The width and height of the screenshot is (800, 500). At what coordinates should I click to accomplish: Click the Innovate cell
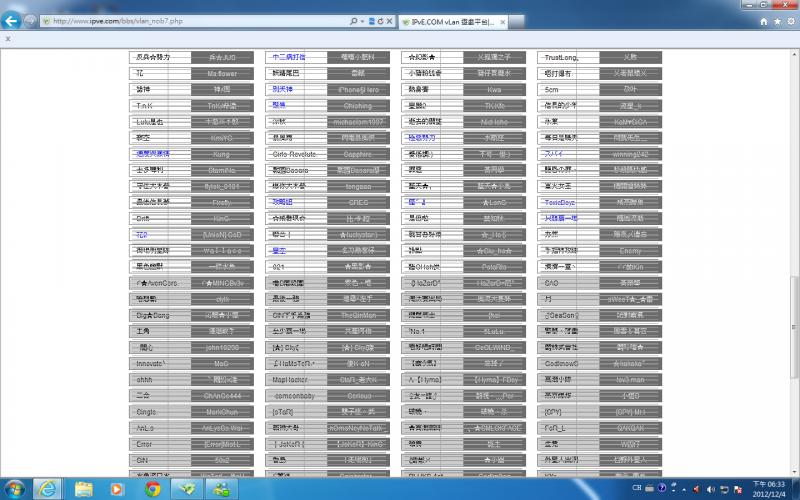tap(160, 364)
